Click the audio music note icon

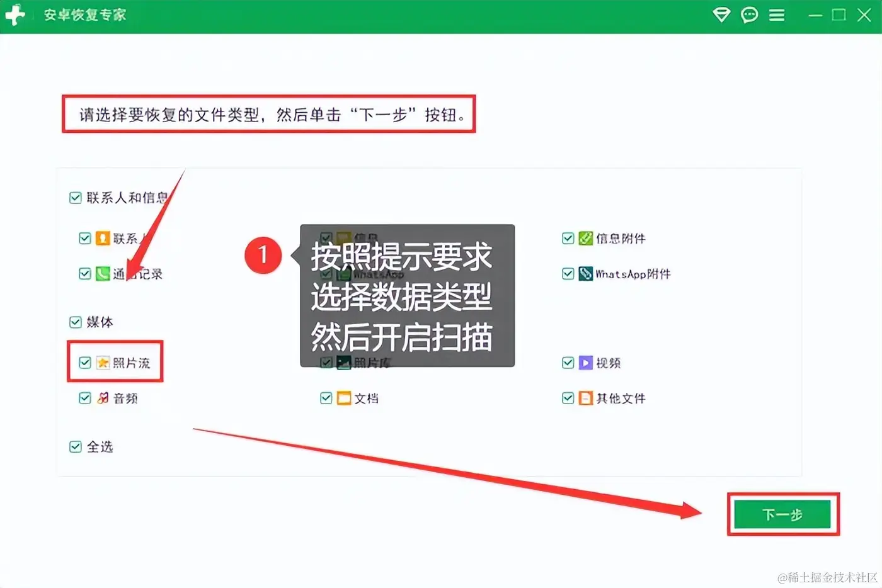click(x=103, y=398)
